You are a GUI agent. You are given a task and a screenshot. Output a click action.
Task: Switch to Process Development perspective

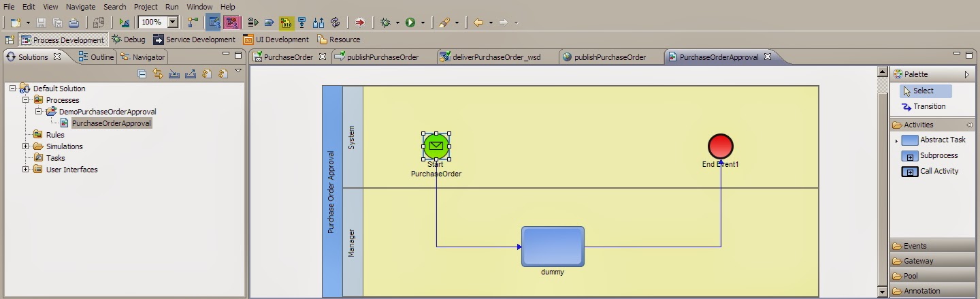coord(63,40)
